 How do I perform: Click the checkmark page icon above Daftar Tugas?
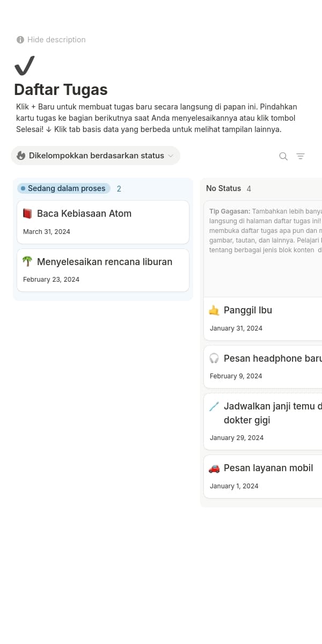click(24, 65)
